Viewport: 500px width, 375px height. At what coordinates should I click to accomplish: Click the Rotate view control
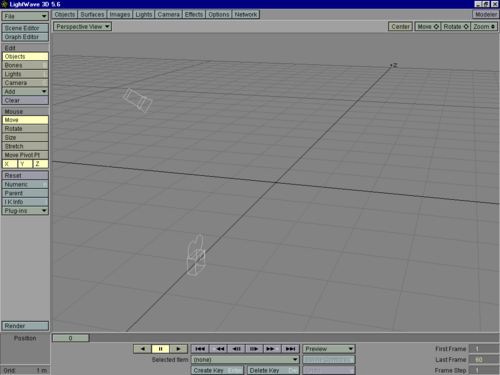[x=456, y=27]
